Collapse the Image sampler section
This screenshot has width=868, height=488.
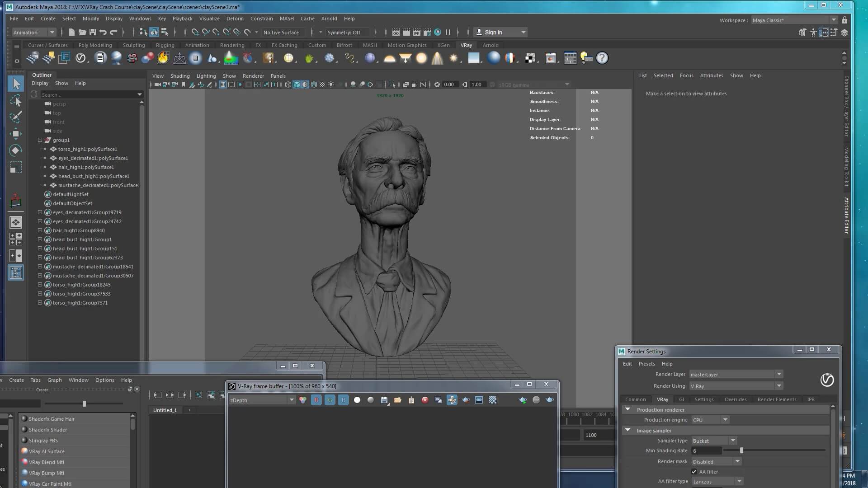coord(627,430)
